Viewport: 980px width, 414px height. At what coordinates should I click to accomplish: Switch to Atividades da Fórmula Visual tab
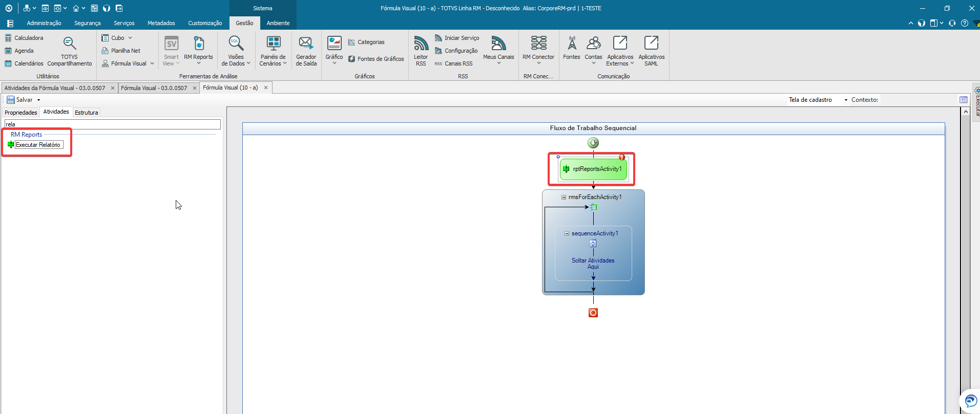tap(55, 88)
